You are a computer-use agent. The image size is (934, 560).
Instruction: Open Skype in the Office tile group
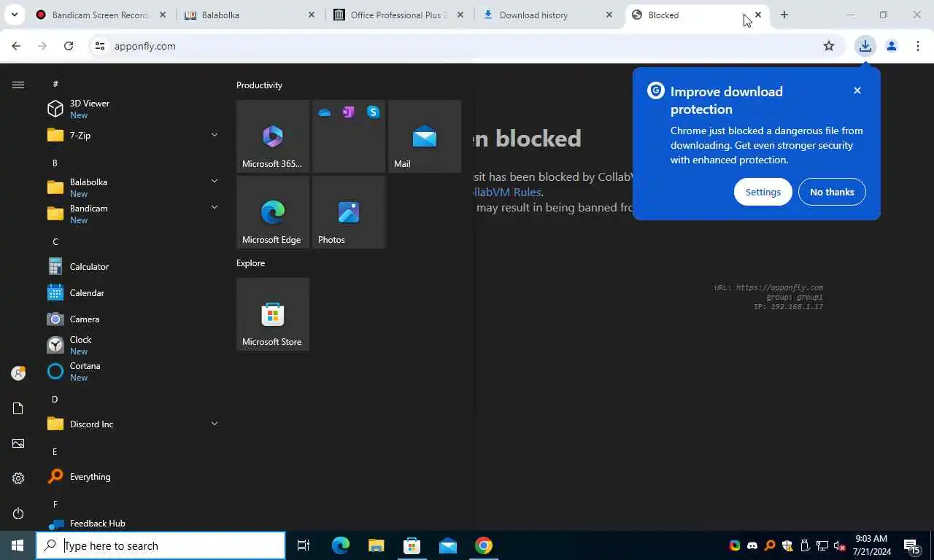pyautogui.click(x=373, y=112)
